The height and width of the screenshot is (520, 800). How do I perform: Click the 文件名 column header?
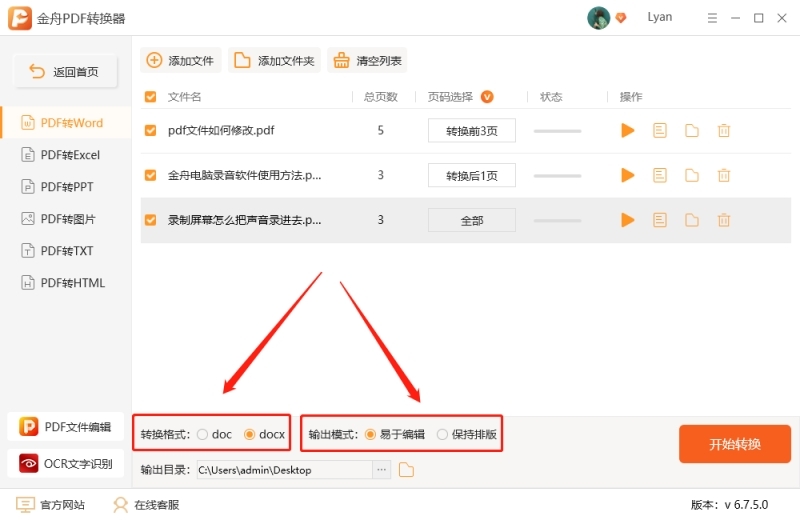coord(184,97)
